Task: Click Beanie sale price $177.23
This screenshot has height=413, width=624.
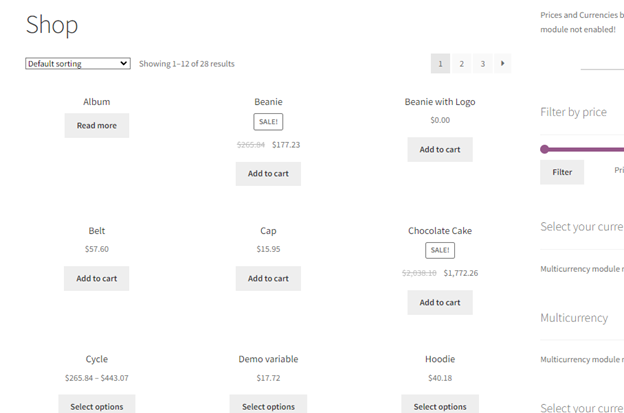Action: pyautogui.click(x=286, y=145)
